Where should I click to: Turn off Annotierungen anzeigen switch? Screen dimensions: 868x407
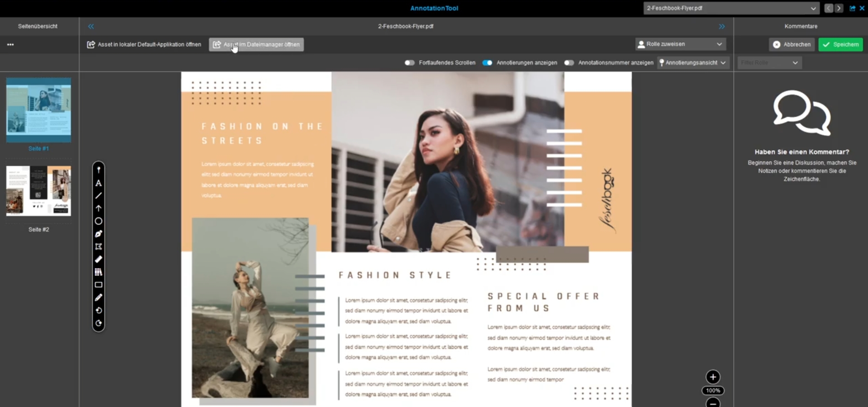(x=487, y=63)
